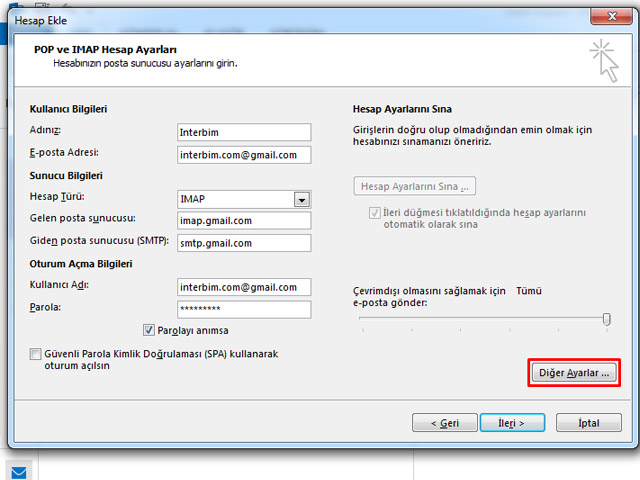Click into the Adınız name field

click(244, 132)
